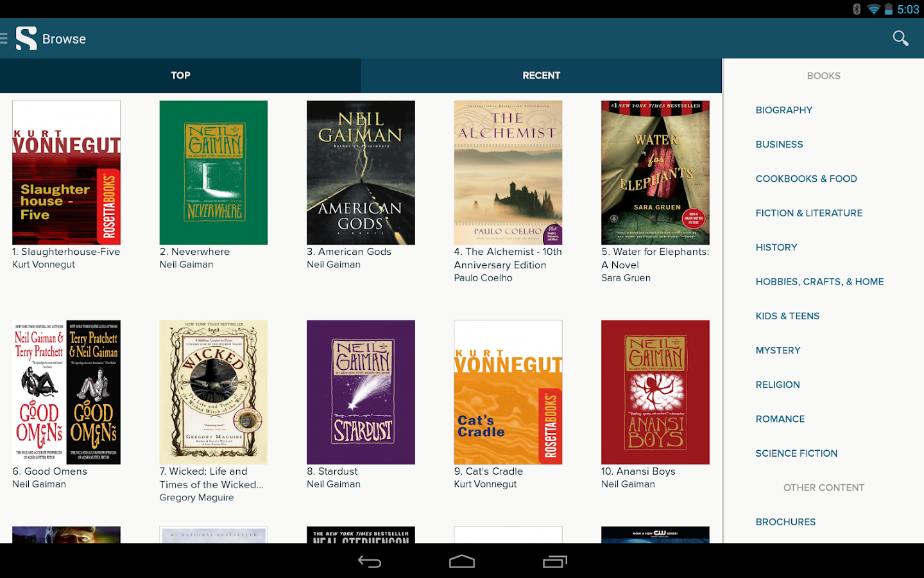The width and height of the screenshot is (924, 578).
Task: Open the Good Omens book cover
Action: coord(67,392)
